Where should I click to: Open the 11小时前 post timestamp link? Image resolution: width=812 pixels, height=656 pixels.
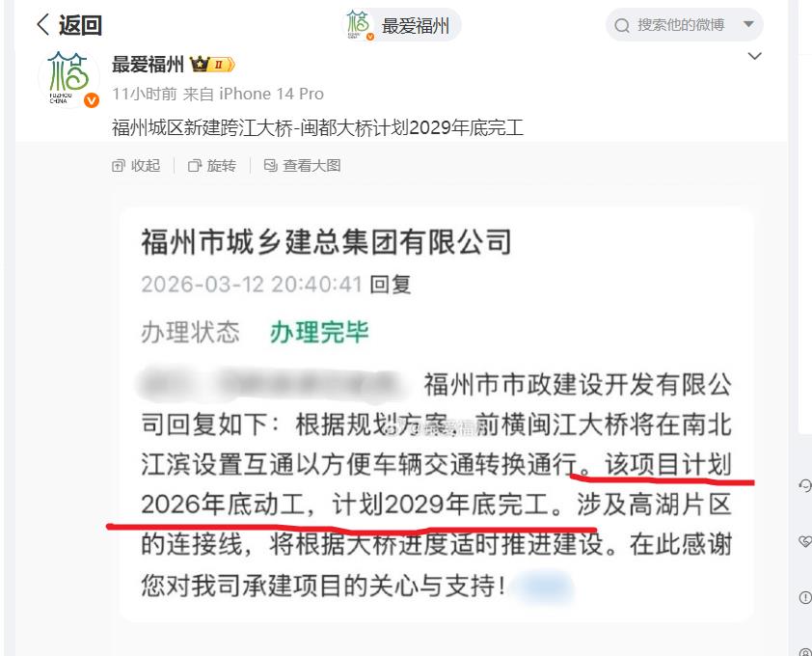145,94
